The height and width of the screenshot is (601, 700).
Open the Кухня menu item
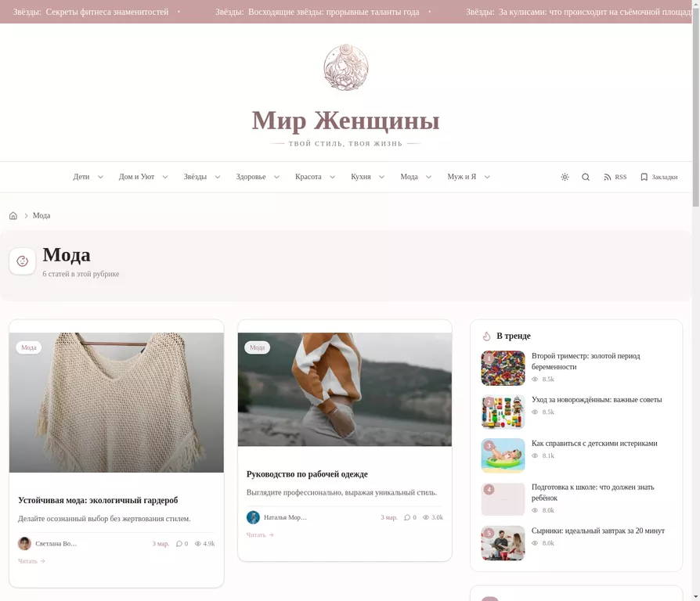[361, 177]
